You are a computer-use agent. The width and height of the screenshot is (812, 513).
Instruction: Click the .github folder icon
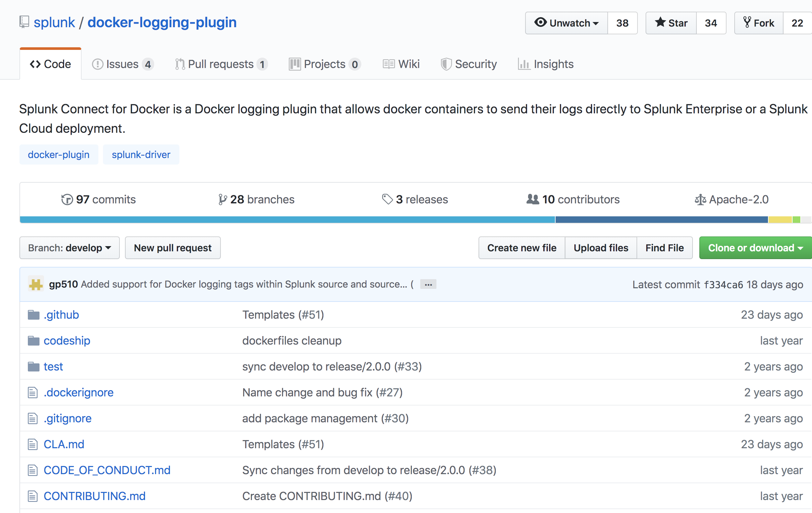tap(33, 315)
